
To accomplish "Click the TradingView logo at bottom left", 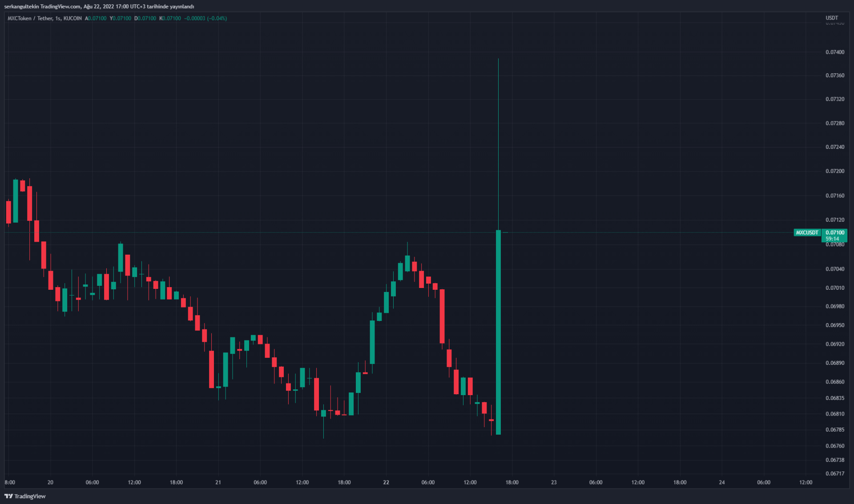I will (25, 496).
